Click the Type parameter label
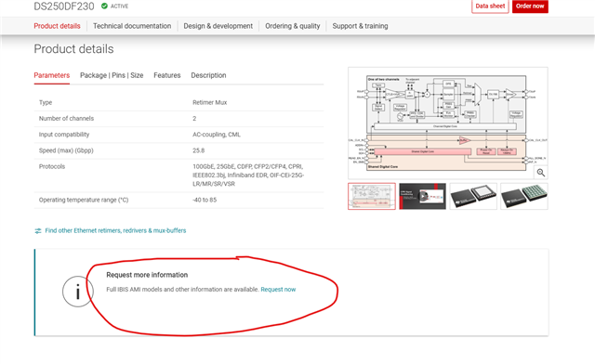 (x=46, y=102)
